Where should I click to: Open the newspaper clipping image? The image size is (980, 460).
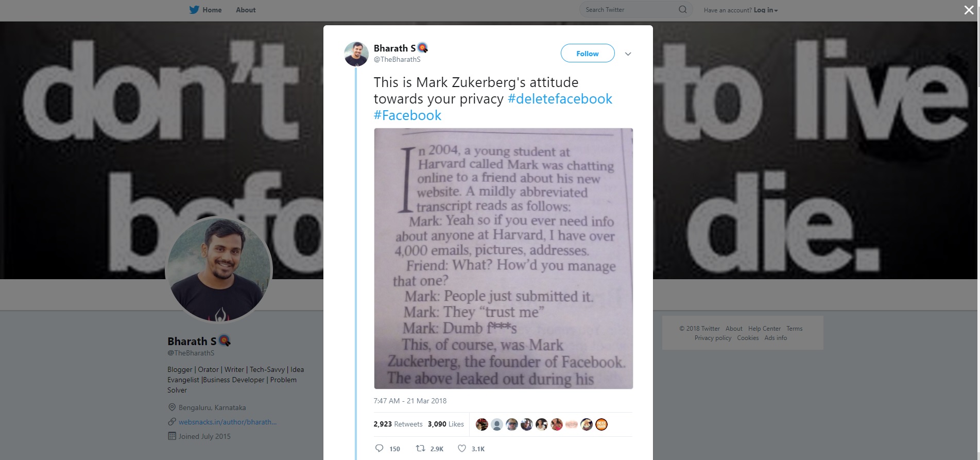point(503,259)
